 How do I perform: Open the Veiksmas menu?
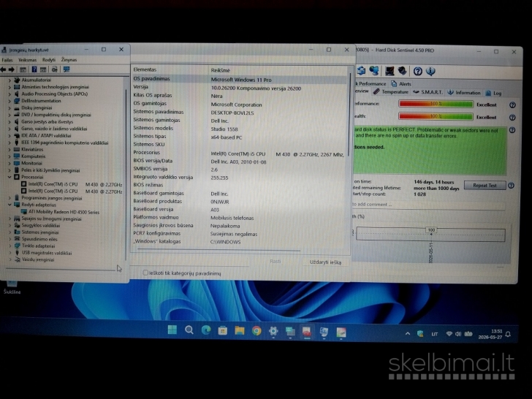pos(28,60)
